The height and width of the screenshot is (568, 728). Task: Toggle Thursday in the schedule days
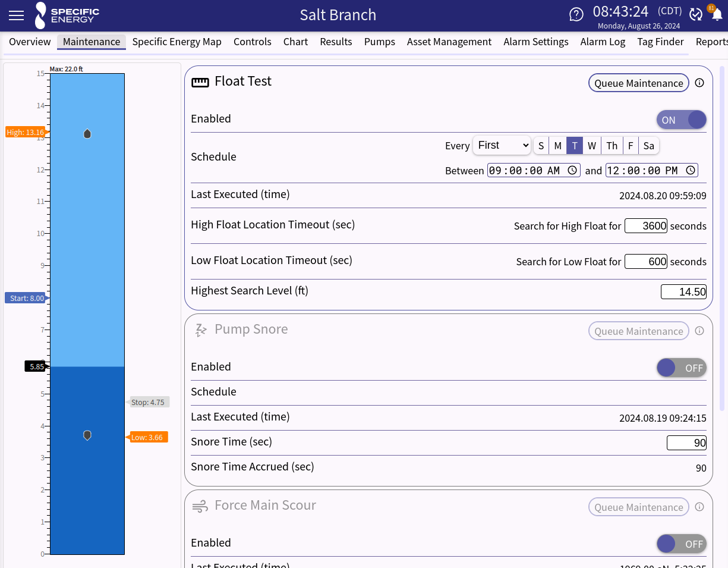(x=612, y=146)
